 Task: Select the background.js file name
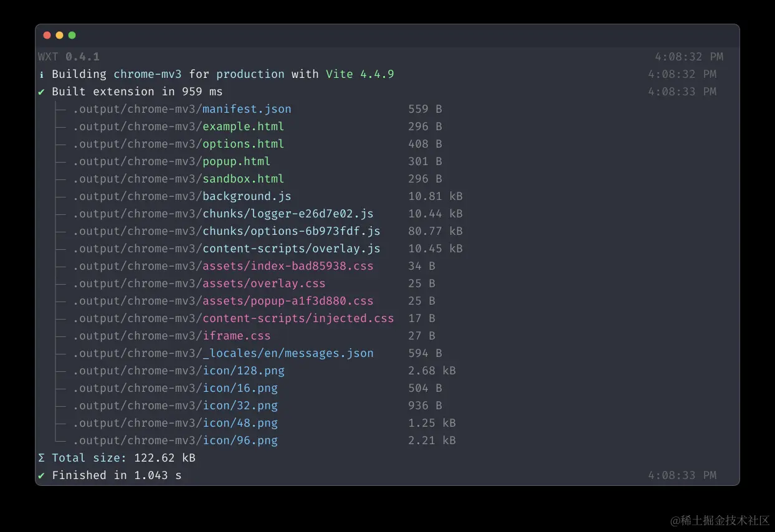click(247, 196)
